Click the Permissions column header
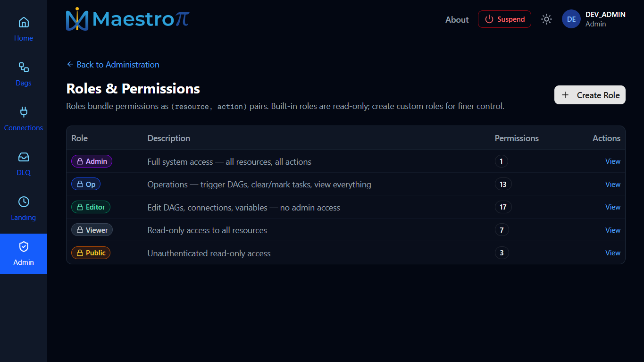Image resolution: width=644 pixels, height=362 pixels. pyautogui.click(x=517, y=138)
